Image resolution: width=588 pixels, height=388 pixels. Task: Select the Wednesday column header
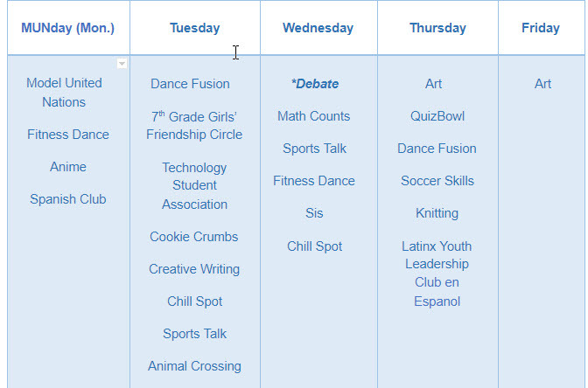pos(318,28)
